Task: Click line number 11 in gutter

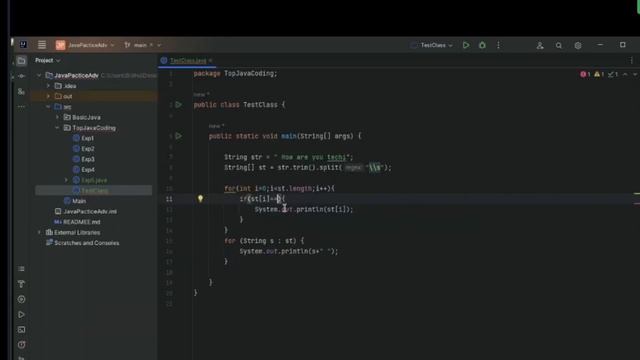Action: [169, 199]
